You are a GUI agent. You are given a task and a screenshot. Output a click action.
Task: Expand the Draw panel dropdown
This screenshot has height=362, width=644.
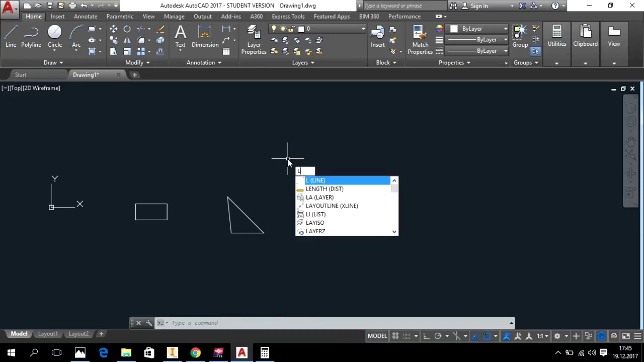(53, 63)
